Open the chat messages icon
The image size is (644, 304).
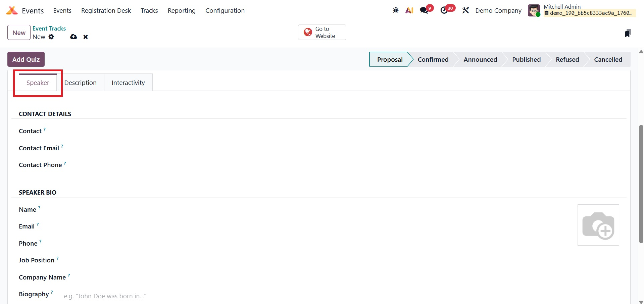425,10
